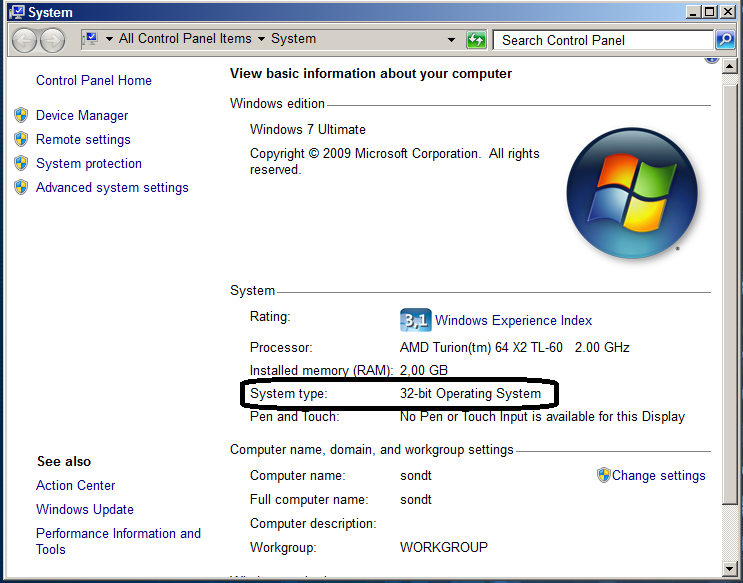Open Performance Information and Tools link
This screenshot has height=583, width=743.
point(118,541)
